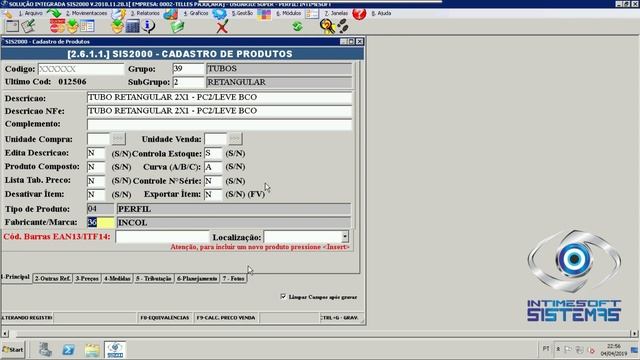Switch to the 4-Medidas tab
The width and height of the screenshot is (640, 360).
[x=117, y=278]
